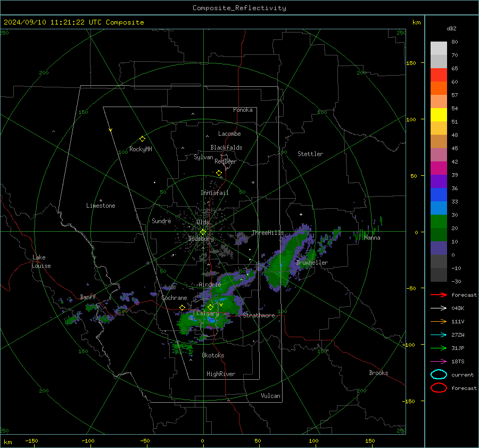Pick the slate purple 10–0 dBZ color swatch
Image resolution: width=479 pixels, height=448 pixels.
click(x=439, y=248)
